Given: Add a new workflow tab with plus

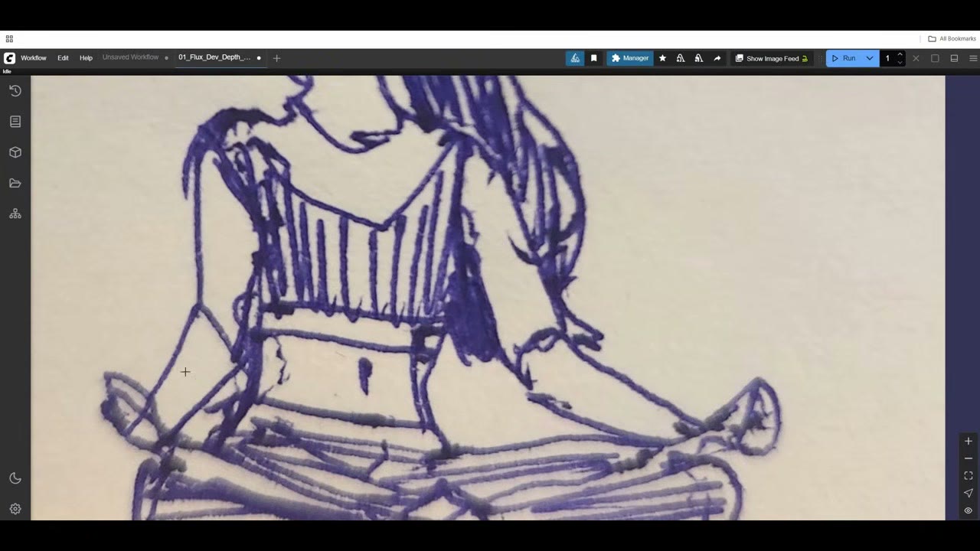Looking at the screenshot, I should pos(277,58).
